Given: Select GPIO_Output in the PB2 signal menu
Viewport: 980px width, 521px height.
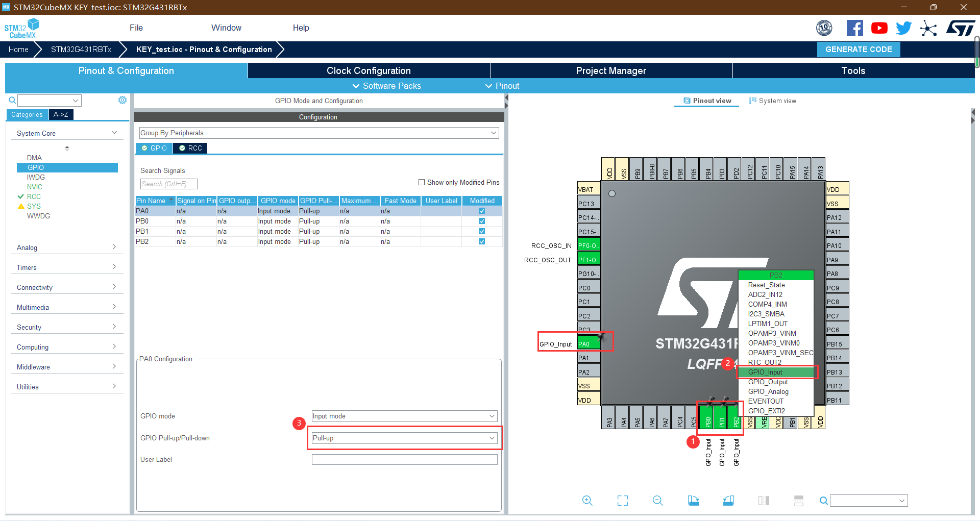Looking at the screenshot, I should [768, 382].
